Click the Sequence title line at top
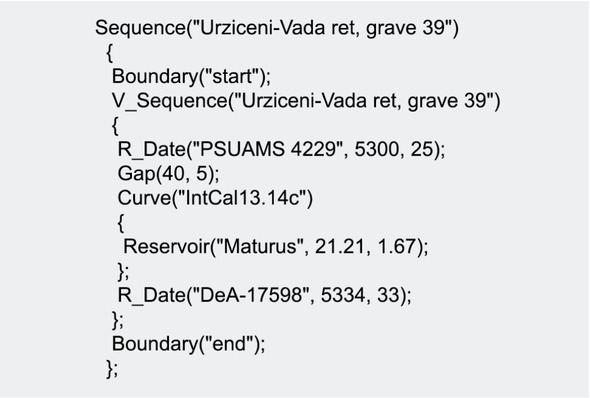This screenshot has width=590, height=398. 277,28
